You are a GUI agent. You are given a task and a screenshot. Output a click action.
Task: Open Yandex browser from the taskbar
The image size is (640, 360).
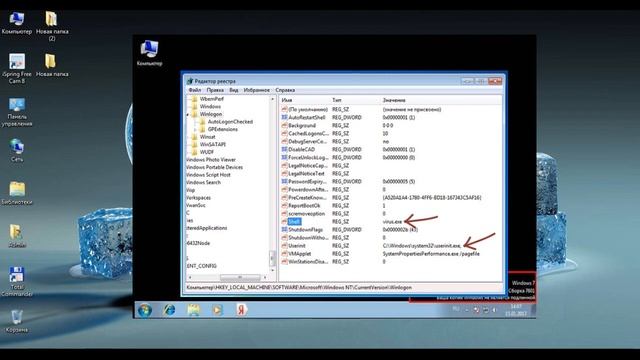[x=241, y=310]
